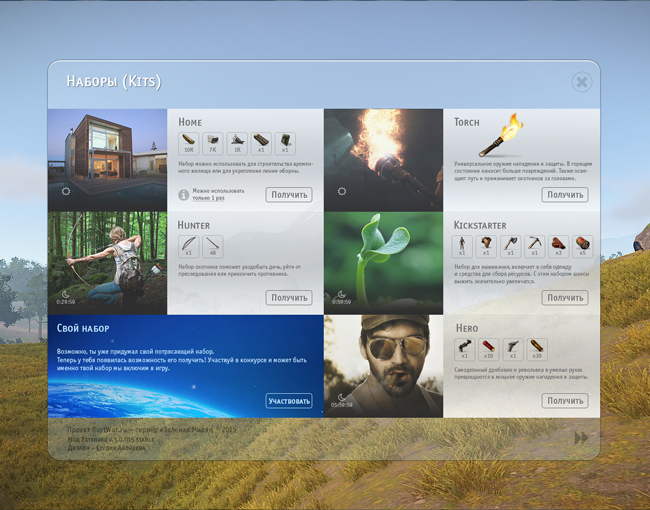Select the x1 clothing figure in Kickstarter kit

(462, 246)
